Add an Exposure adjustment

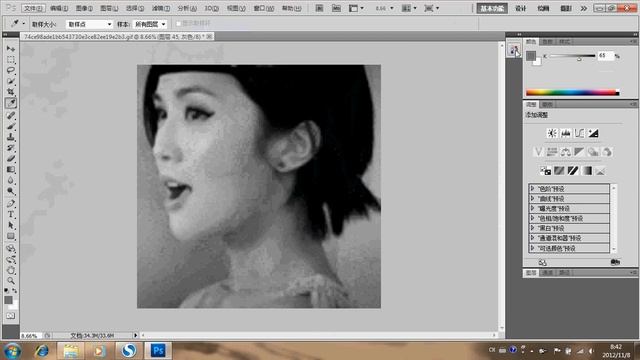click(593, 133)
